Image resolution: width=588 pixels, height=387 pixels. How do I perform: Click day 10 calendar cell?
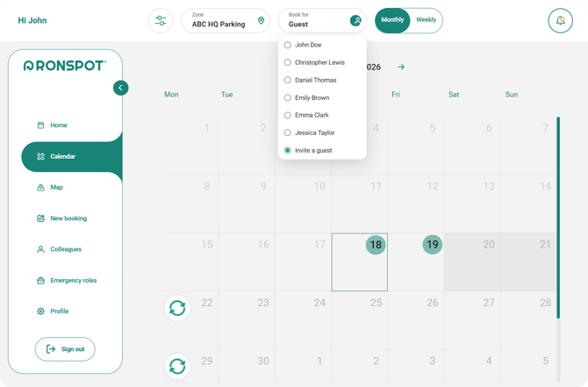click(x=303, y=204)
